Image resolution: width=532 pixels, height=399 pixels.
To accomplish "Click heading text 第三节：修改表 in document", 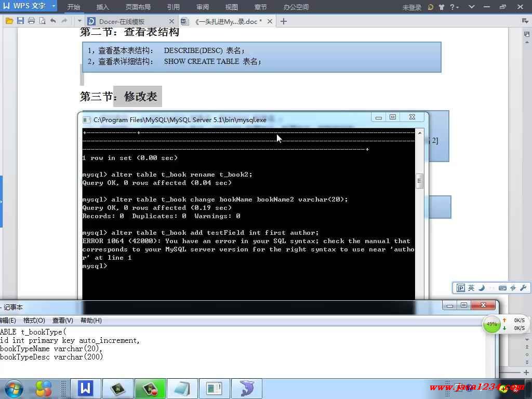I will click(118, 96).
